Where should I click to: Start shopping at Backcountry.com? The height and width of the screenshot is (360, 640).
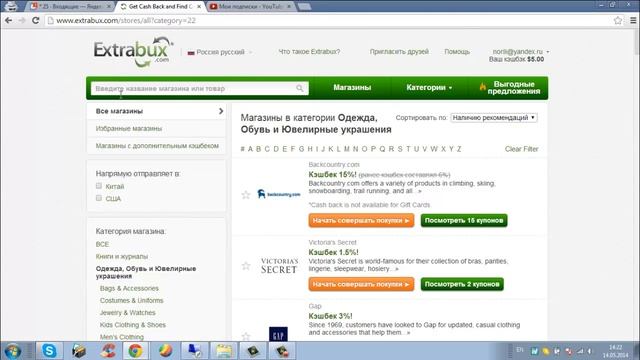coord(361,220)
